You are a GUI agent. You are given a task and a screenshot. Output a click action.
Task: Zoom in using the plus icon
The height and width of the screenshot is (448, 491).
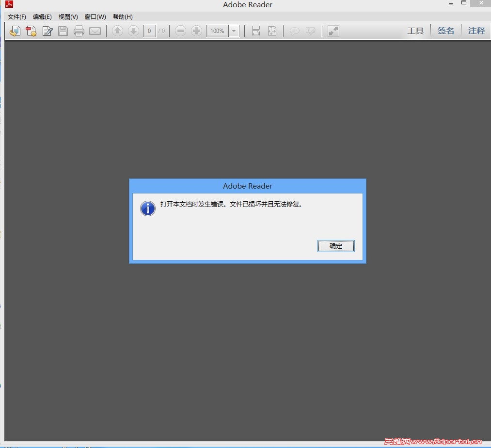click(196, 31)
